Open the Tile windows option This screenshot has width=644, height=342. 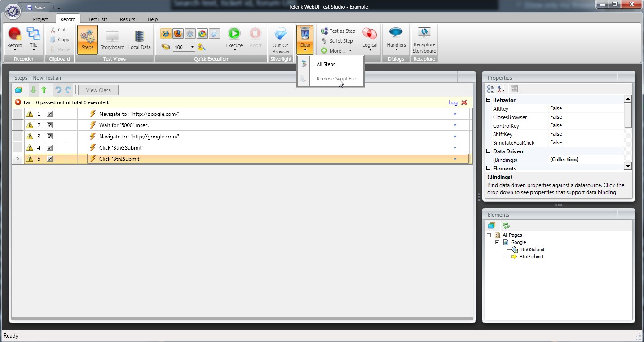pos(34,38)
